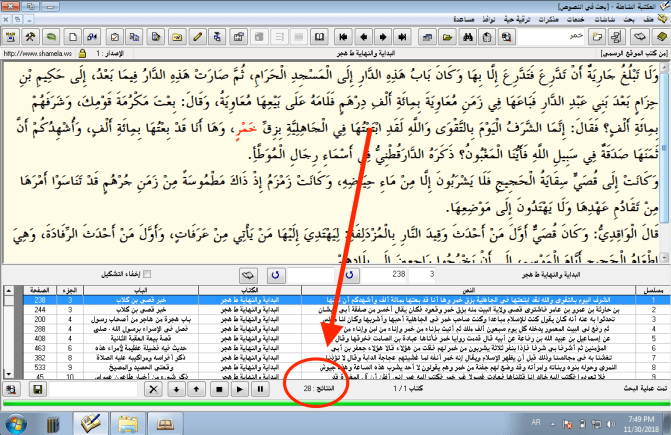This screenshot has height=435, width=671.
Task: Stop the search with the square button
Action: pos(219,389)
